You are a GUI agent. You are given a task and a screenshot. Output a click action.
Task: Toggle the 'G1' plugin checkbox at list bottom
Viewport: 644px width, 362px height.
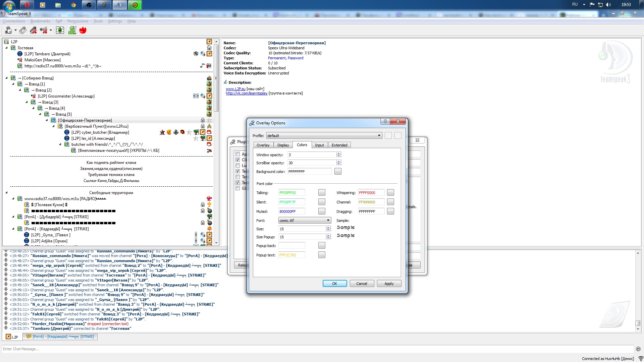238,188
